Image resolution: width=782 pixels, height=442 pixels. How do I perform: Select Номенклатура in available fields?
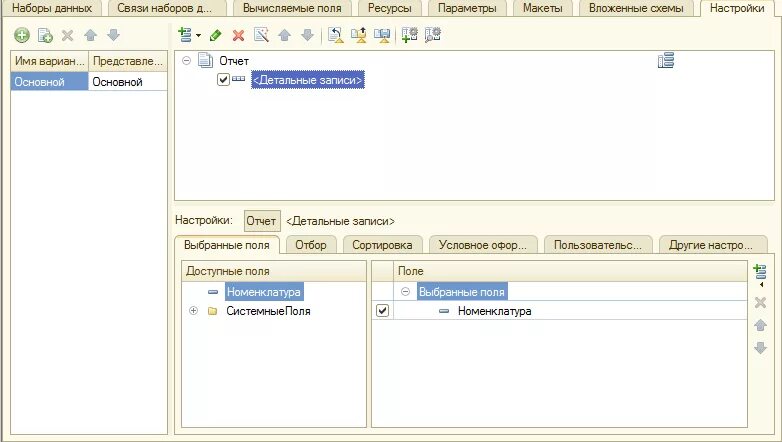point(264,292)
